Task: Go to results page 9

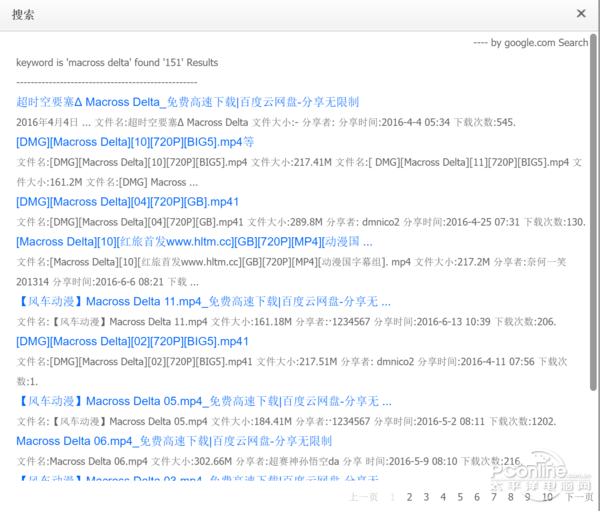Action: tap(527, 497)
